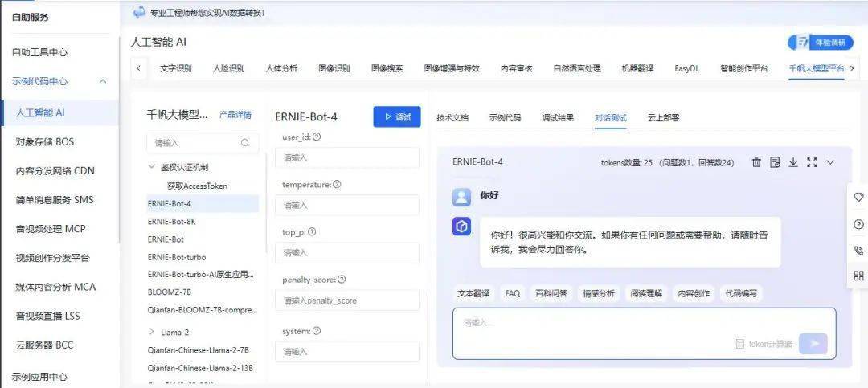This screenshot has width=868, height=388.
Task: Click the heart favorite icon on right sidebar
Action: coord(858,197)
